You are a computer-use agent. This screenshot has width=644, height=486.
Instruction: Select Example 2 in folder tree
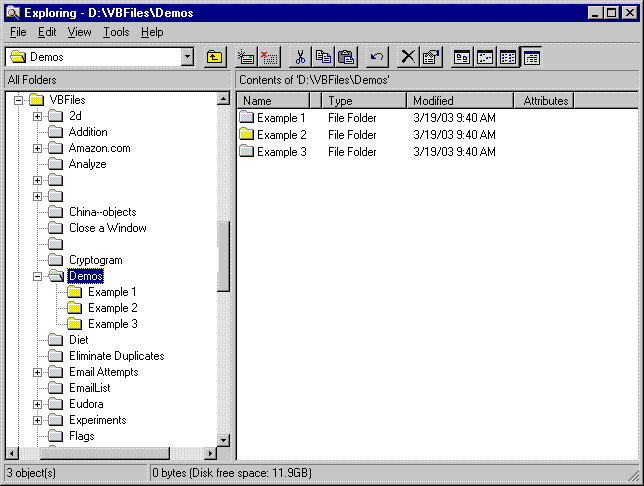pos(113,308)
